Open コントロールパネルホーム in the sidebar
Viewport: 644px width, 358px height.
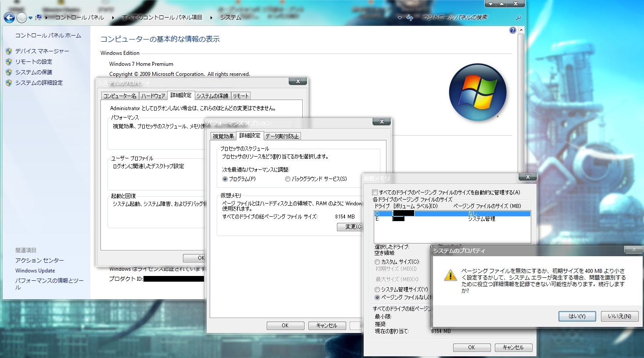click(x=48, y=36)
